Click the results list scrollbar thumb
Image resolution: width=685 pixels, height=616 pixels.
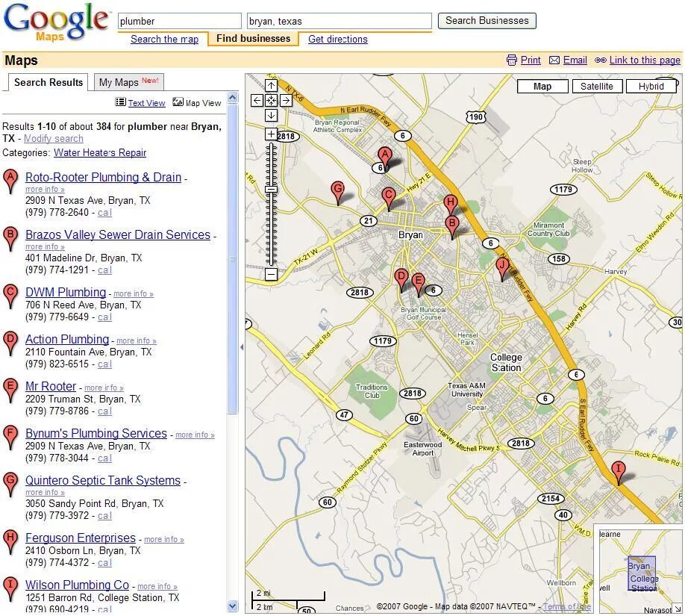pyautogui.click(x=233, y=259)
